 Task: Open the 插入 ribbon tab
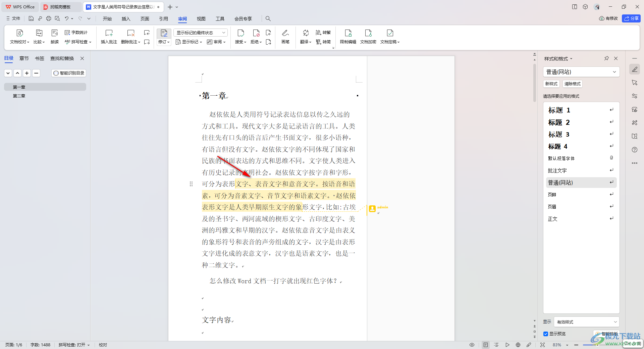tap(126, 19)
